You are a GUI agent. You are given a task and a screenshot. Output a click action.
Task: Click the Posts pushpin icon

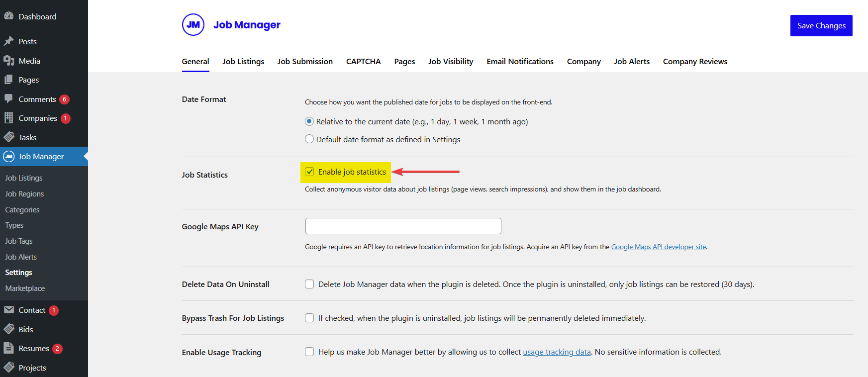[8, 41]
